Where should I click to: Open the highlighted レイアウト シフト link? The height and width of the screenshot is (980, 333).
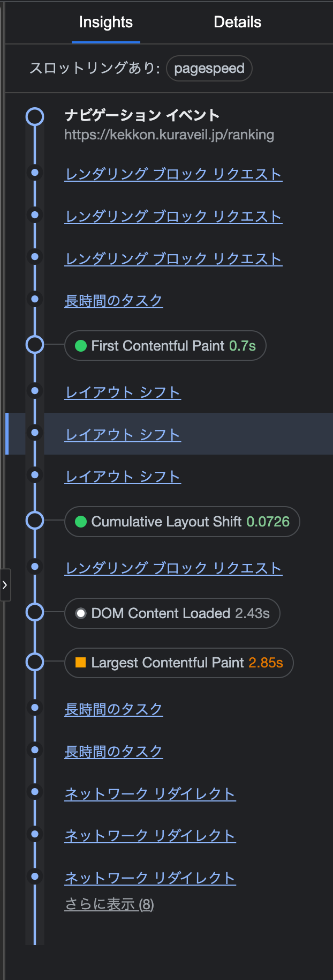coord(123,434)
